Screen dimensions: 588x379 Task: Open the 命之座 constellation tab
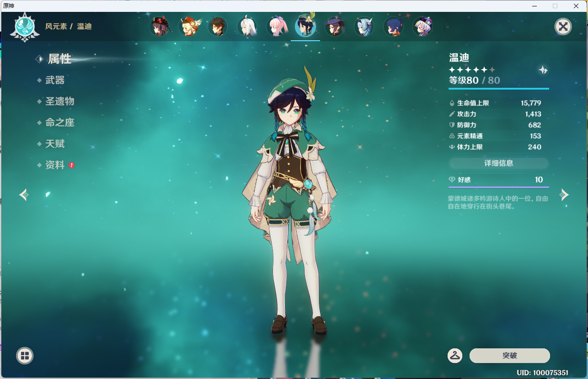point(59,123)
